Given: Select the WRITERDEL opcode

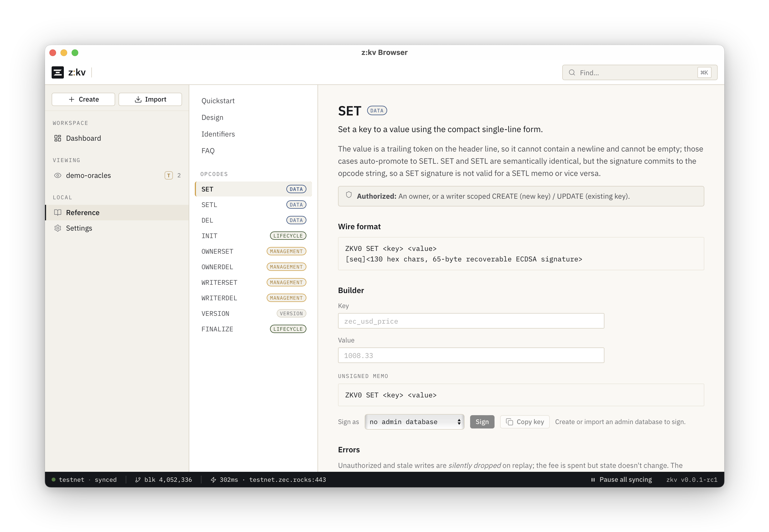Looking at the screenshot, I should 253,298.
